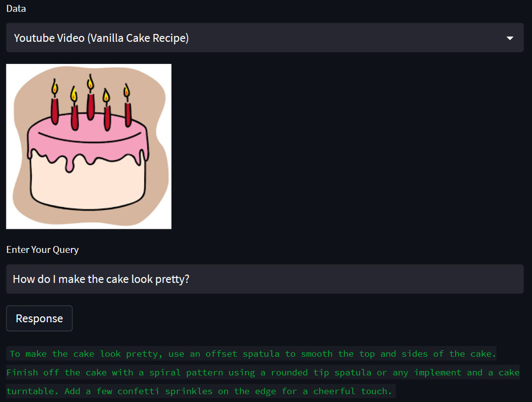Click the cake illustration thumbnail
The image size is (532, 402).
point(89,147)
